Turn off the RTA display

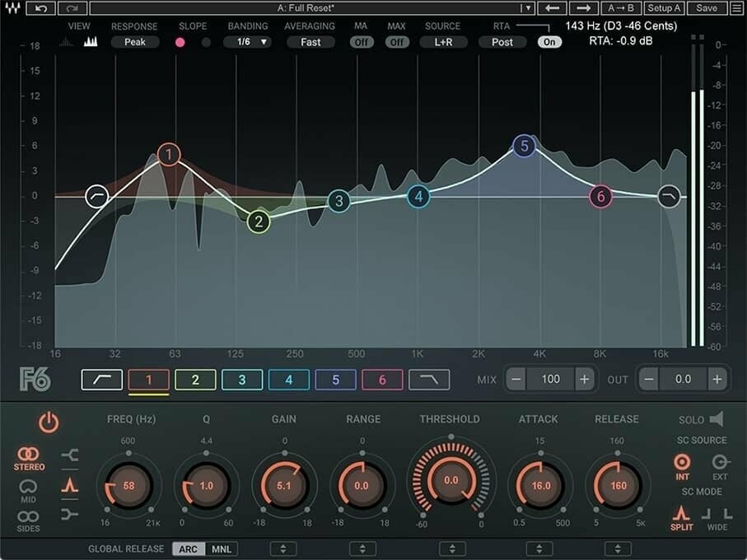[550, 41]
